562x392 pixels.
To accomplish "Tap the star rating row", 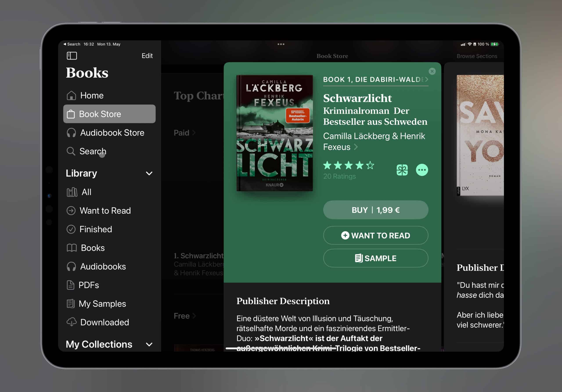I will [349, 166].
